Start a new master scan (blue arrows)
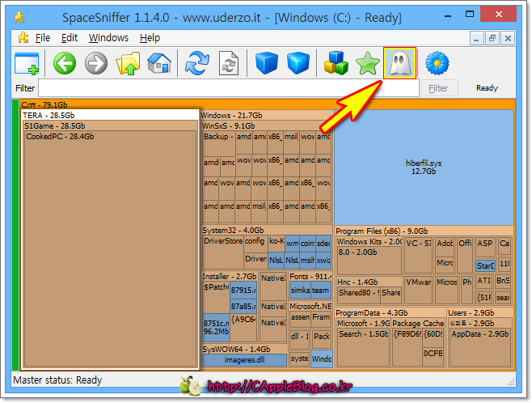The image size is (532, 403). (197, 63)
